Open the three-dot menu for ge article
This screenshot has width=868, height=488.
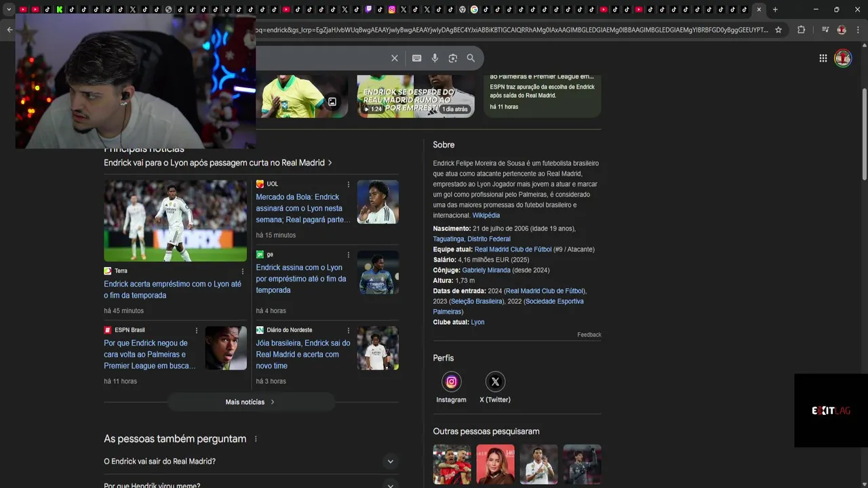pos(349,255)
